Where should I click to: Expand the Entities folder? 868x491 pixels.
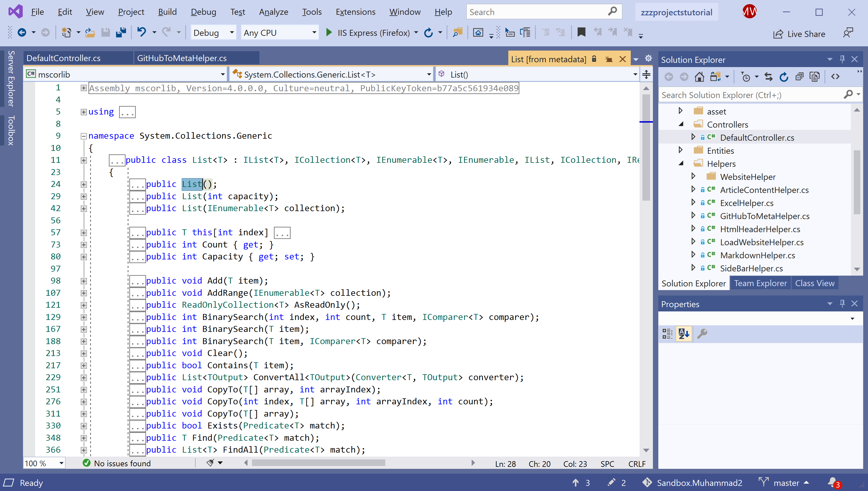click(x=680, y=150)
